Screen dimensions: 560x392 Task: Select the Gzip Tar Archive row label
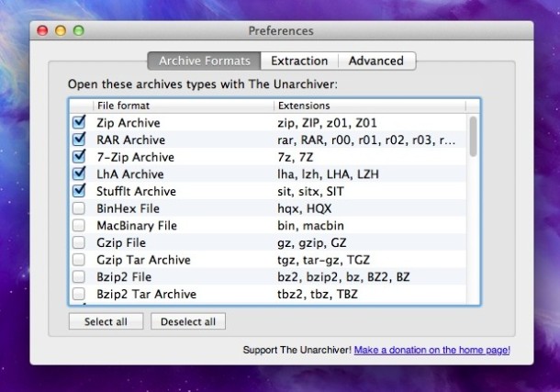click(x=143, y=260)
